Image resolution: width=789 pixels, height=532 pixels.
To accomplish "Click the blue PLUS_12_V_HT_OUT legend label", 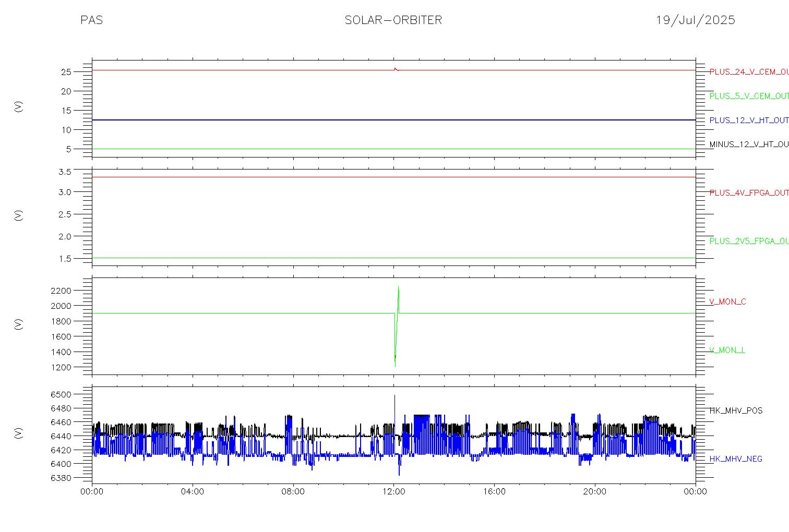I will click(749, 120).
